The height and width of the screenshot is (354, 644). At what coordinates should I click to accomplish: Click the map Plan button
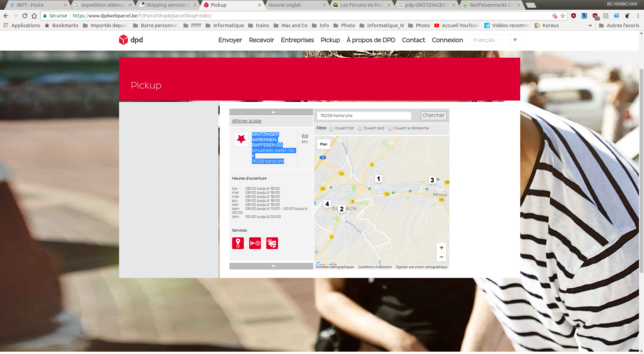pos(324,144)
